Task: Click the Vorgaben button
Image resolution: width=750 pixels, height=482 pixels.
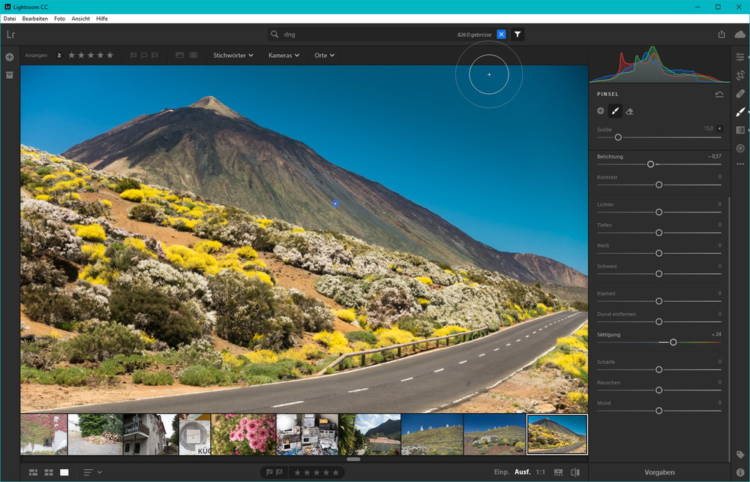Action: (x=660, y=471)
